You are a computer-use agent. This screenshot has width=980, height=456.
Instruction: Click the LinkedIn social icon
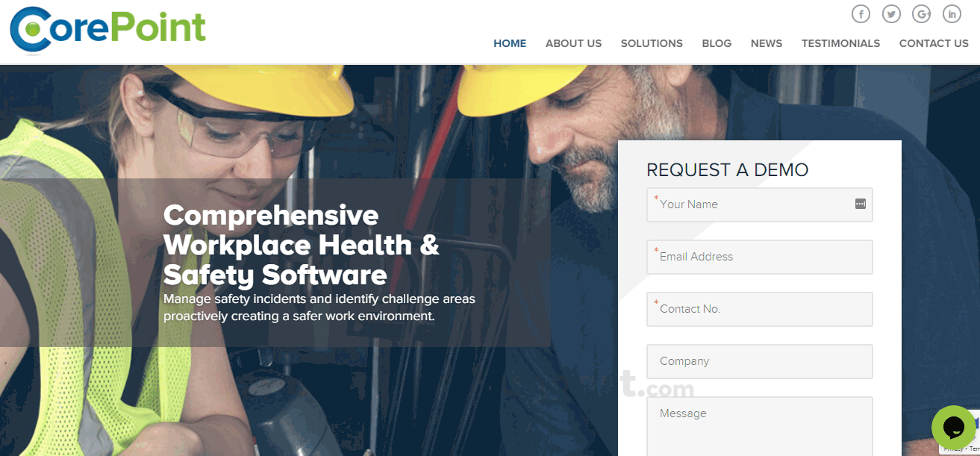(x=952, y=13)
